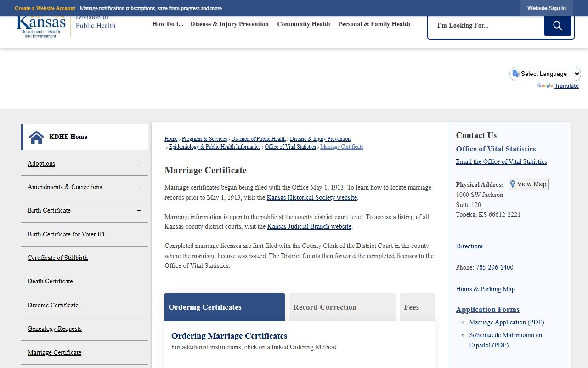Switch to the Record Correction tab
588x368 pixels.
pyautogui.click(x=342, y=307)
